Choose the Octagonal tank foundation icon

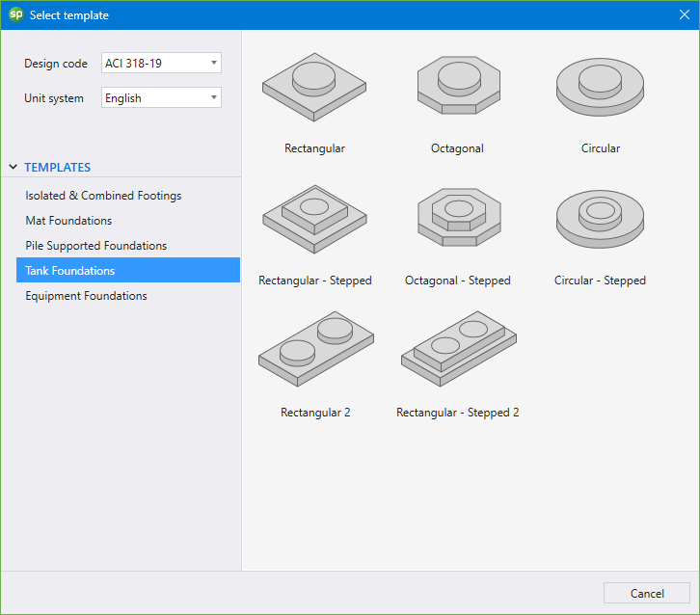(x=457, y=87)
